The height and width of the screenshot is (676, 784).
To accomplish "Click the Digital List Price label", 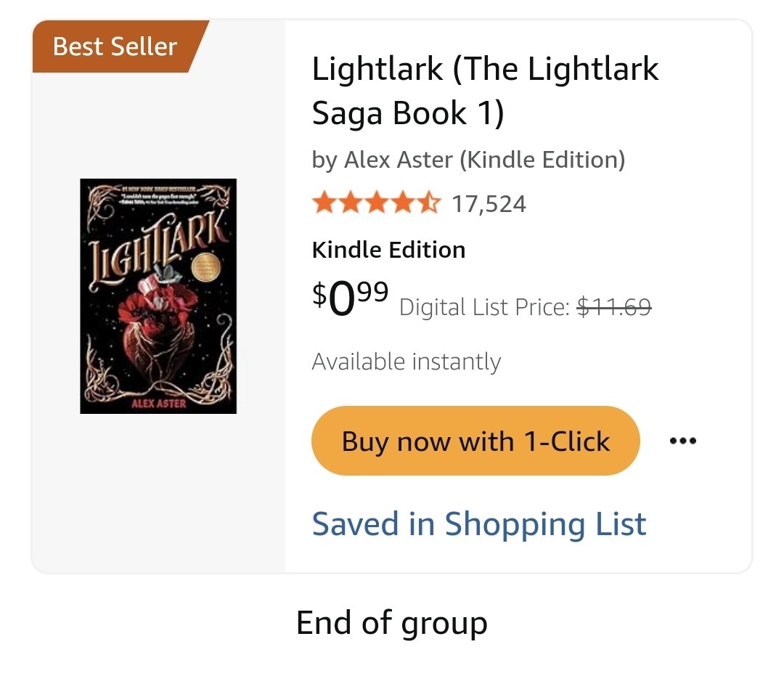I will [484, 307].
